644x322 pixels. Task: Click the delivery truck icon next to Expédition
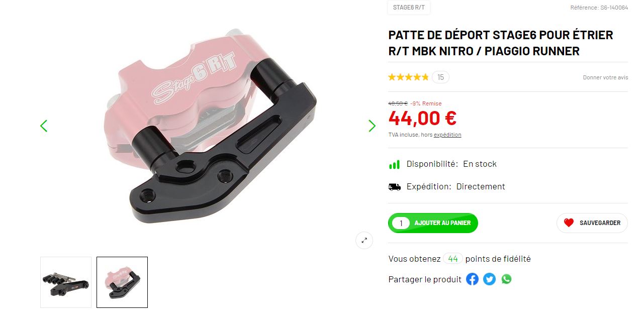point(395,187)
